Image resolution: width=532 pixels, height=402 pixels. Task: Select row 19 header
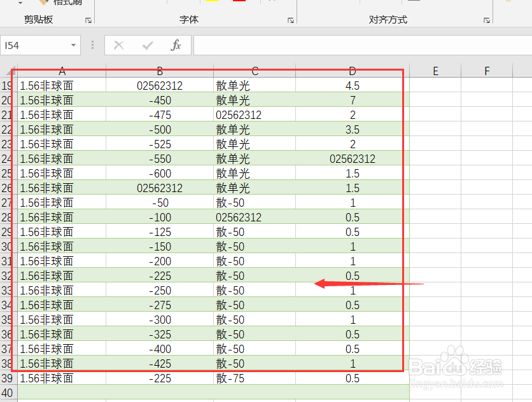pos(8,85)
